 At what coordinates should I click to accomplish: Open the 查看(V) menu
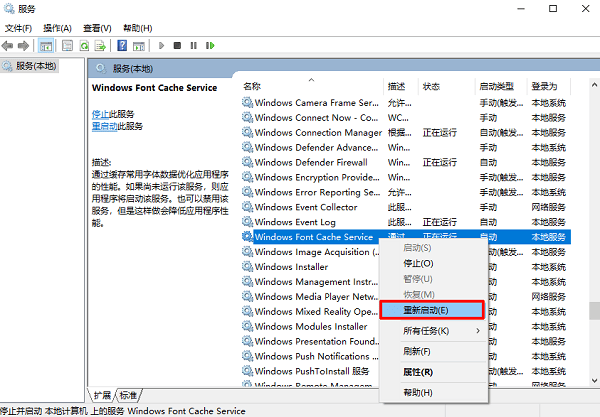tap(97, 28)
